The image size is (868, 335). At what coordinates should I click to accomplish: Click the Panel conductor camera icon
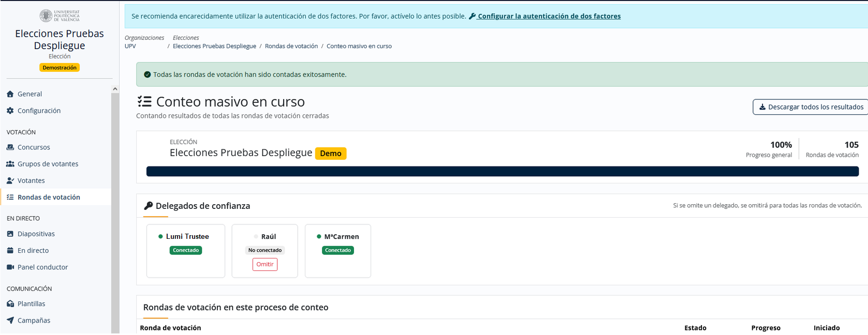click(x=10, y=267)
